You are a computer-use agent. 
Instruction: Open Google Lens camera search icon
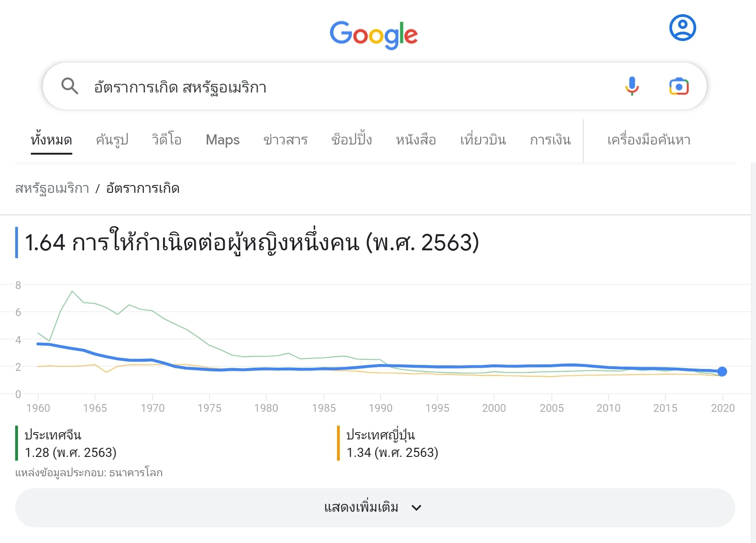point(679,87)
